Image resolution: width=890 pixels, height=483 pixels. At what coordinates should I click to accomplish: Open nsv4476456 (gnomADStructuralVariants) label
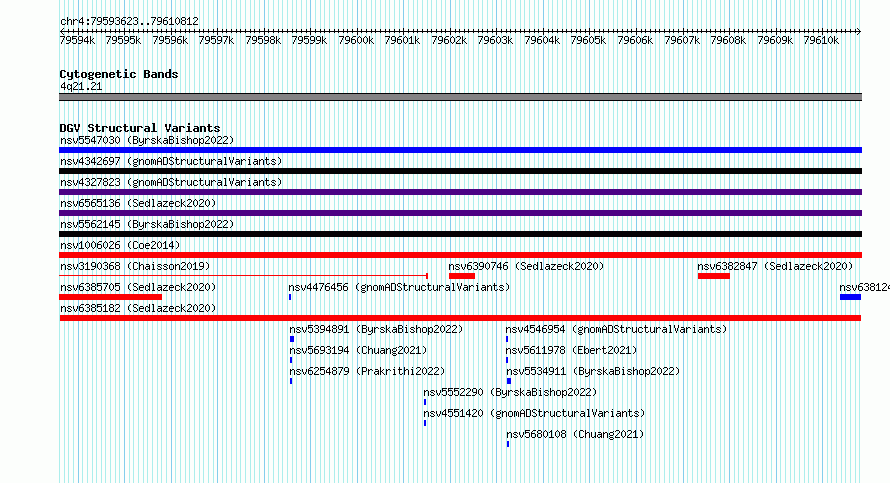pos(399,287)
